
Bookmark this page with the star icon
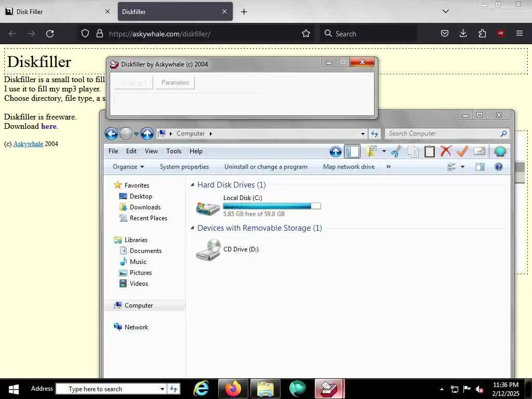(305, 33)
